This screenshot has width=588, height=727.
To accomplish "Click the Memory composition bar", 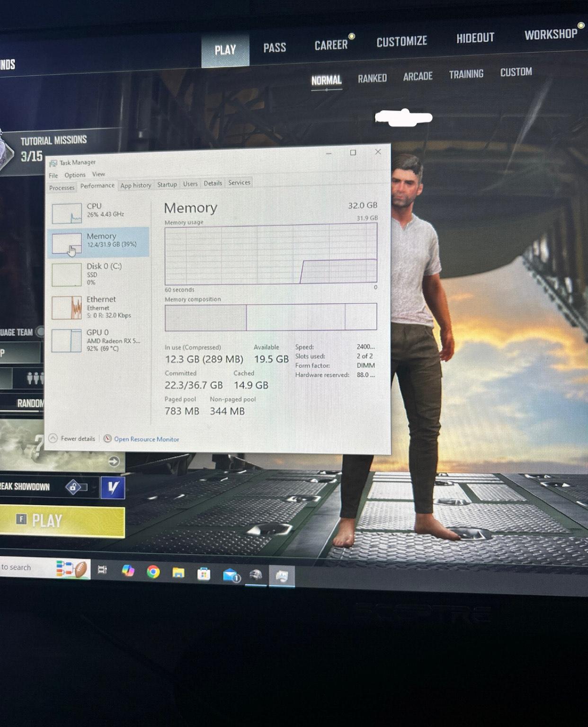I will (271, 317).
